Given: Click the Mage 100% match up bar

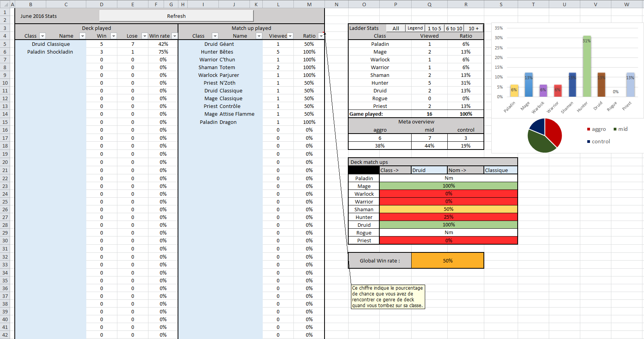Looking at the screenshot, I should [449, 186].
